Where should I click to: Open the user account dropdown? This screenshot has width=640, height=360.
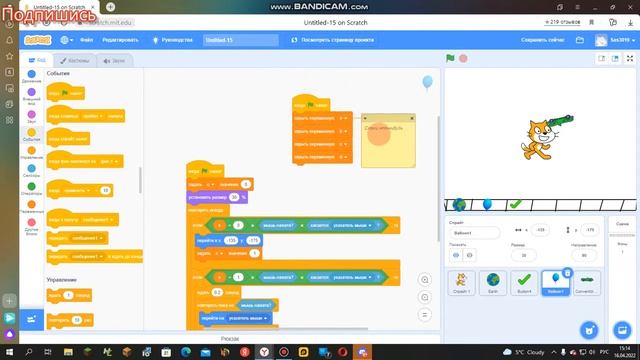click(615, 40)
